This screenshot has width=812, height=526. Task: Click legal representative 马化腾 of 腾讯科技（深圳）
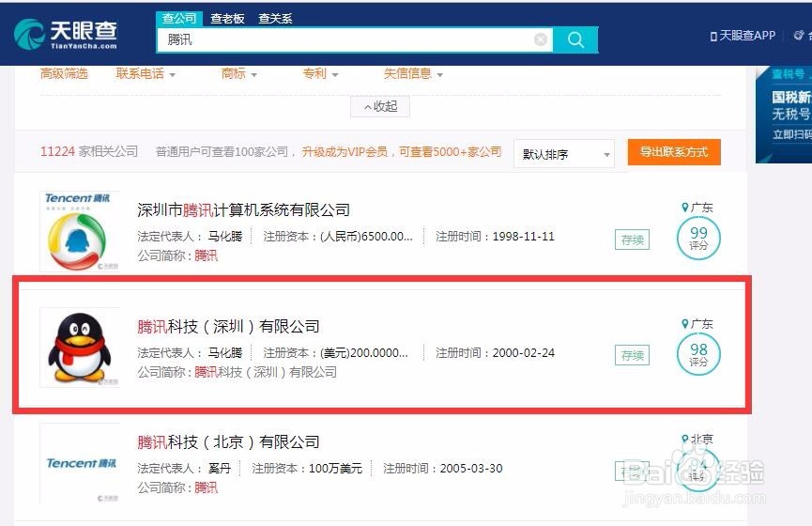(x=225, y=353)
